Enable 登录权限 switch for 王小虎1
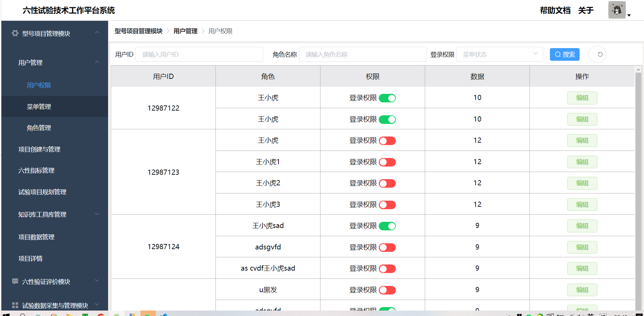 (x=387, y=162)
